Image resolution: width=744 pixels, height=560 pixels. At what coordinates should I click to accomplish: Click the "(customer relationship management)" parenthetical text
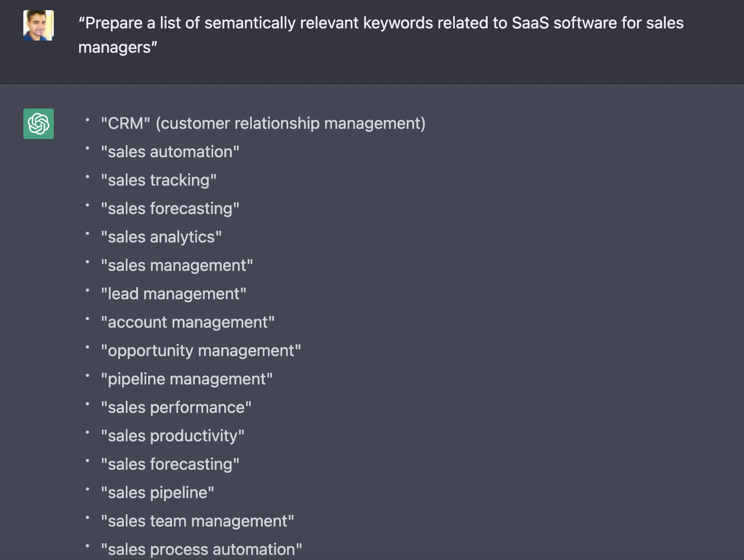point(290,123)
